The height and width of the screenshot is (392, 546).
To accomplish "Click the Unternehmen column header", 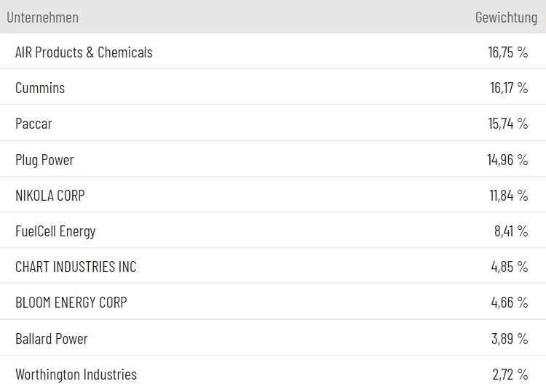I will pos(42,17).
